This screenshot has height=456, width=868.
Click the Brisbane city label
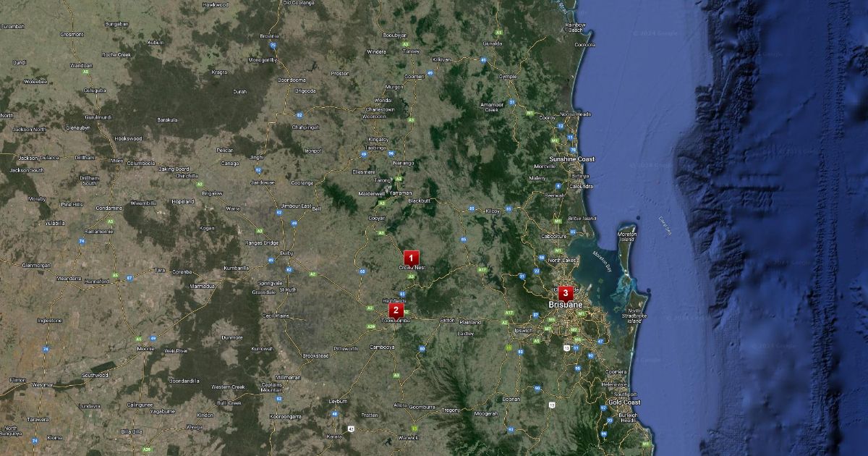(566, 305)
